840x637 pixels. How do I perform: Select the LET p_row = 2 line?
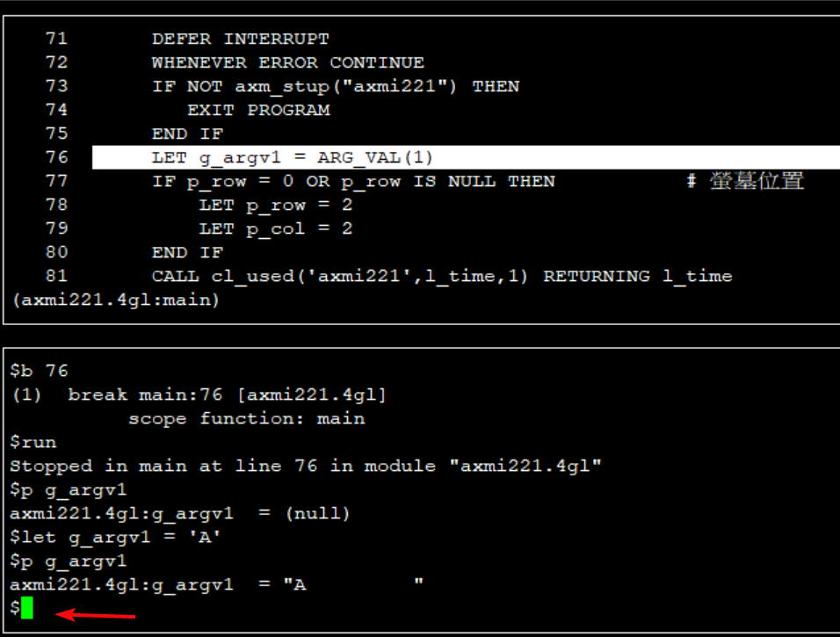tap(275, 205)
